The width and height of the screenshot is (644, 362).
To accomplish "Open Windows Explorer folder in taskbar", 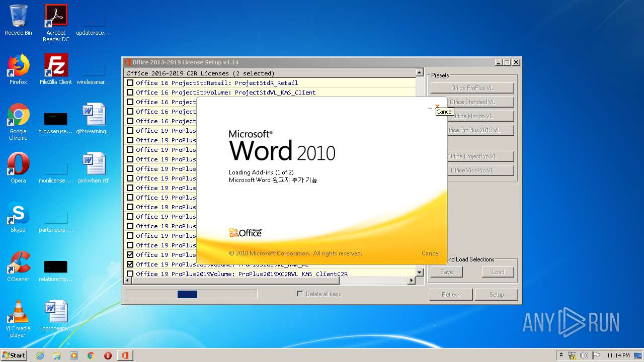I will [57, 355].
